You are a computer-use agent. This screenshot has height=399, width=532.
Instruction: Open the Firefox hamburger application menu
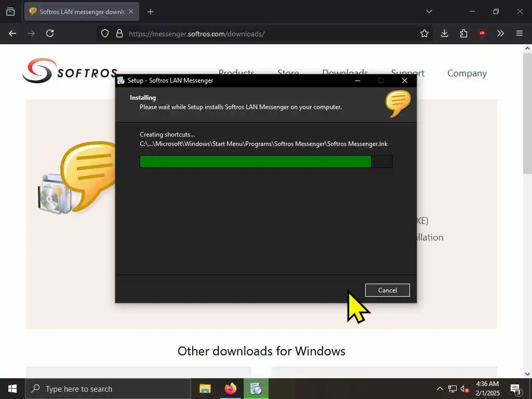(x=520, y=33)
